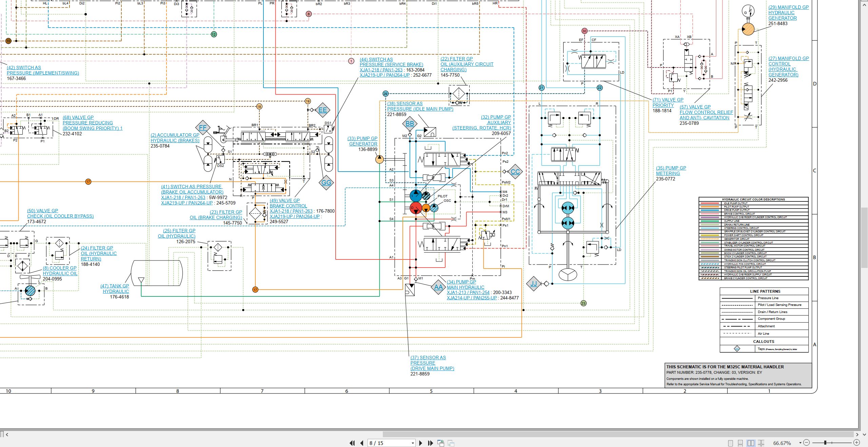Open (25) FILTER GP OIL hydraulic link
868x447 pixels.
(177, 233)
